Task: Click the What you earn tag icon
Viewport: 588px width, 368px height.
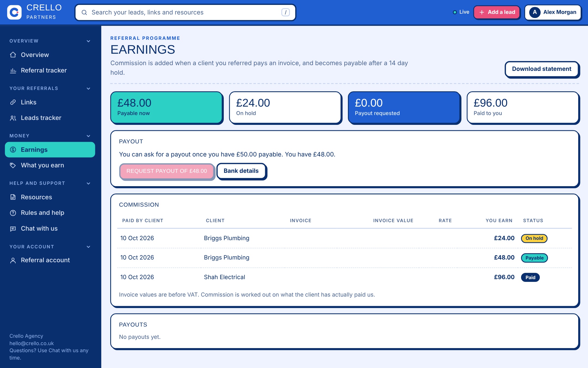Action: [x=13, y=165]
